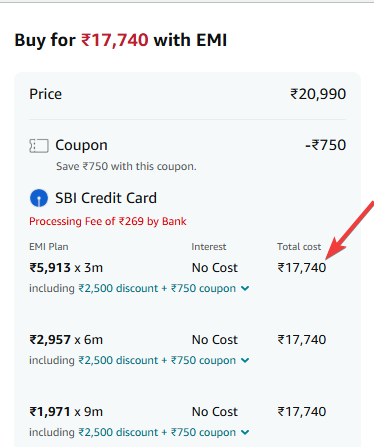Image resolution: width=374 pixels, height=447 pixels.
Task: Click the SBI bank logo icon
Action: 39,198
